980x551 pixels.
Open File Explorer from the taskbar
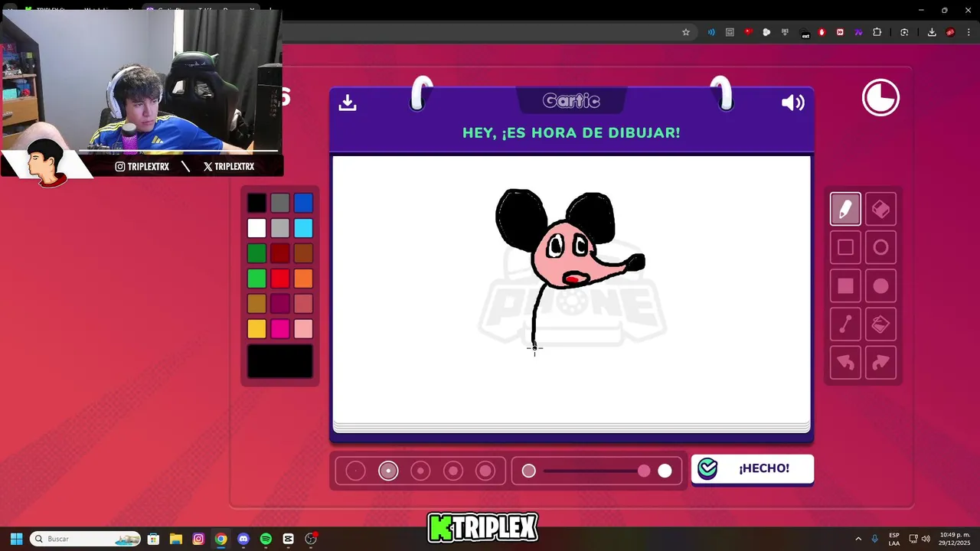175,539
